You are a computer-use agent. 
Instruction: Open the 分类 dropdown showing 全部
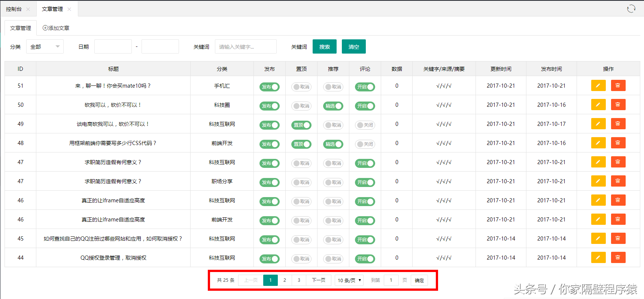coord(45,46)
